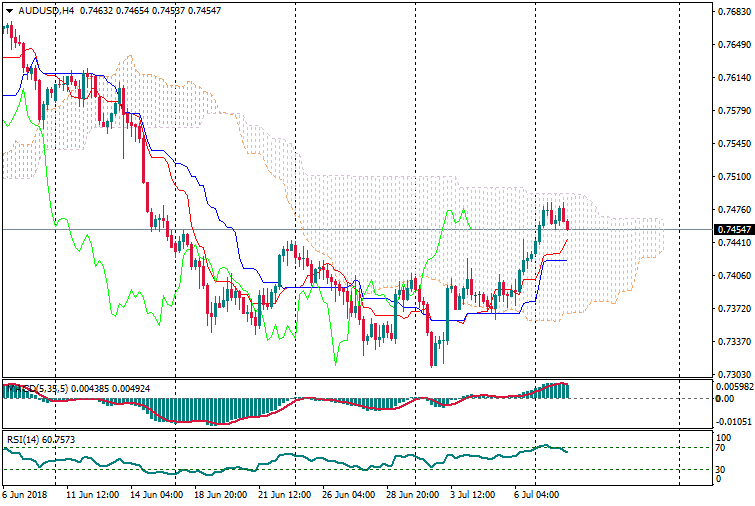Click the current price tag 0.74547
This screenshot has width=755, height=506.
(x=733, y=230)
